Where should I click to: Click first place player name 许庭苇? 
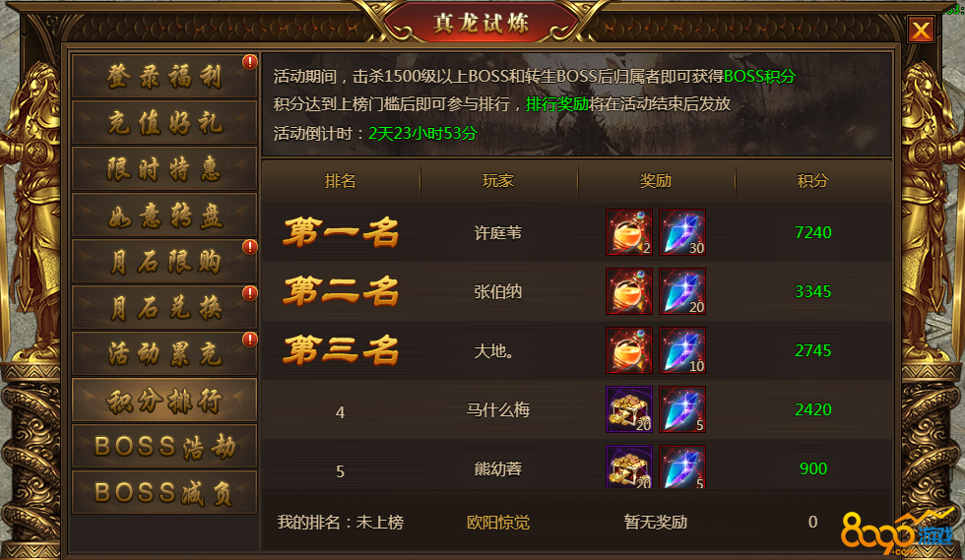(x=498, y=232)
